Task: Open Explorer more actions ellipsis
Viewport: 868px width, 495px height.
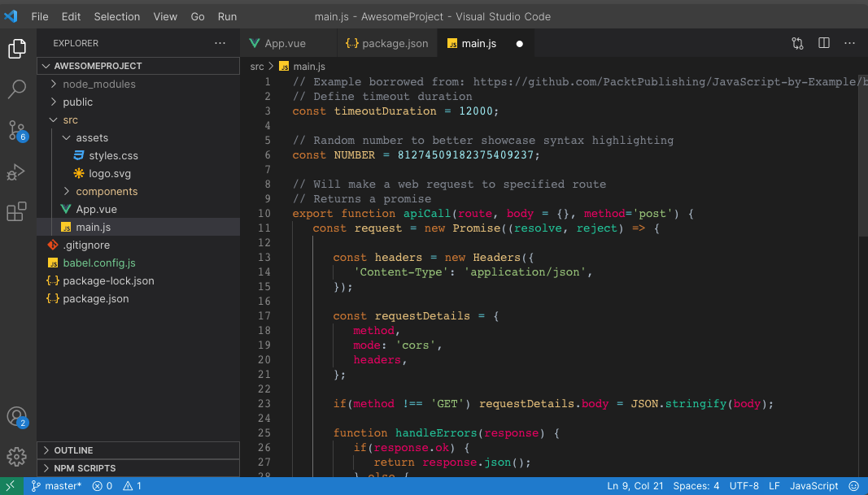Action: pyautogui.click(x=220, y=43)
